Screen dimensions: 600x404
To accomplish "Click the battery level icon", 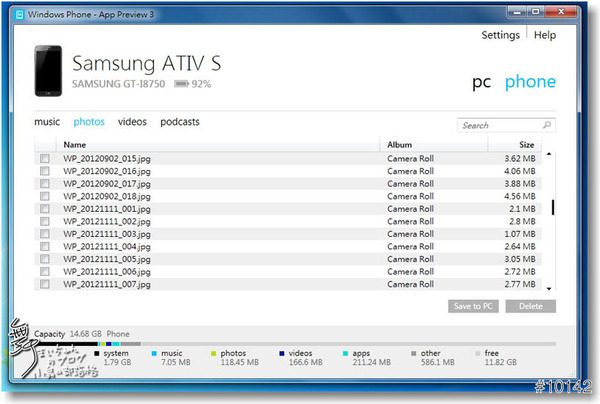I will pos(180,85).
